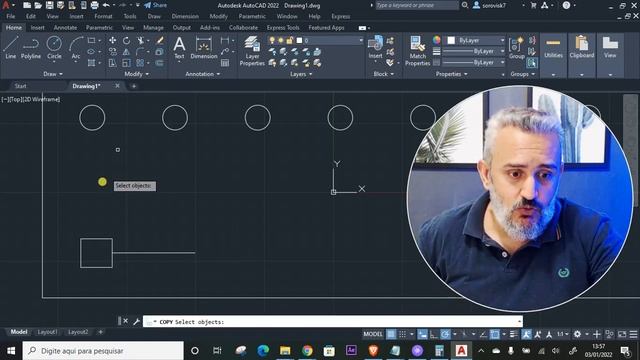The width and height of the screenshot is (640, 360).
Task: Select the Copy tool in Modify
Action: (x=112, y=52)
